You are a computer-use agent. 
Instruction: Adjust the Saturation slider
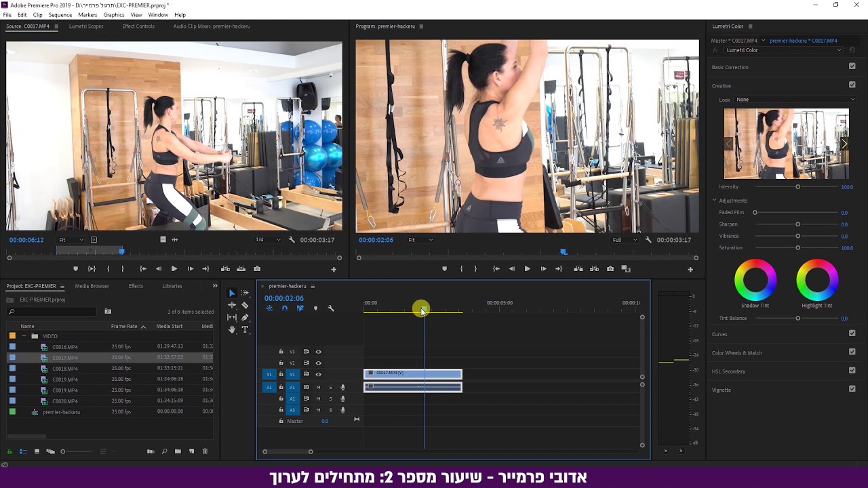[x=797, y=248]
